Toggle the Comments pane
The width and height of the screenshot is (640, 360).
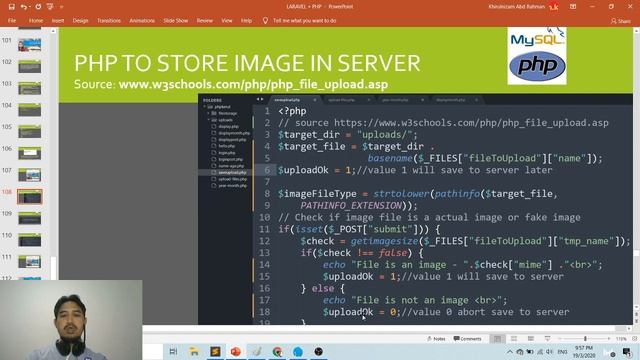pyautogui.click(x=467, y=339)
